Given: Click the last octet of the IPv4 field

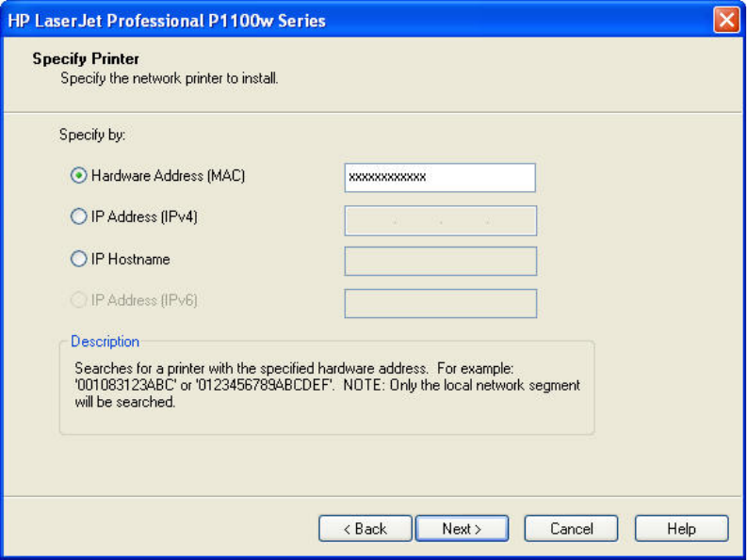Looking at the screenshot, I should point(511,220).
